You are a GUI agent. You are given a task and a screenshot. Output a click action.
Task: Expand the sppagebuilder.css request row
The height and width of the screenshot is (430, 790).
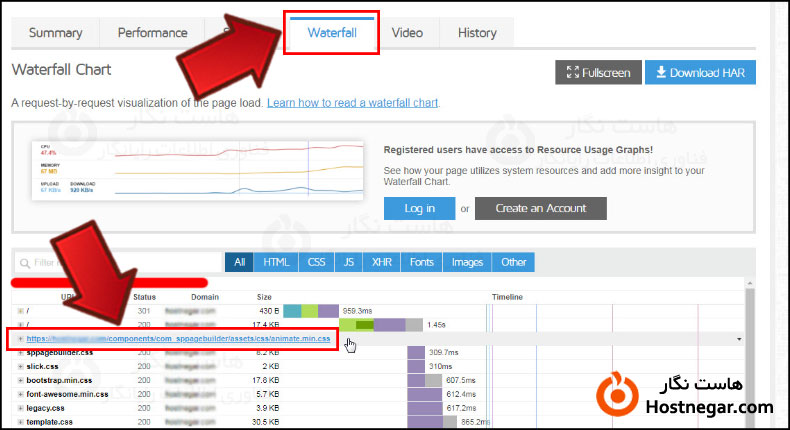coord(20,353)
